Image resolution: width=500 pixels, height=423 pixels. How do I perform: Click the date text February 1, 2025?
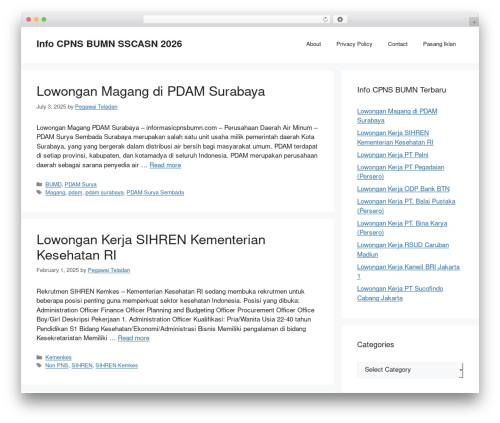tap(57, 270)
